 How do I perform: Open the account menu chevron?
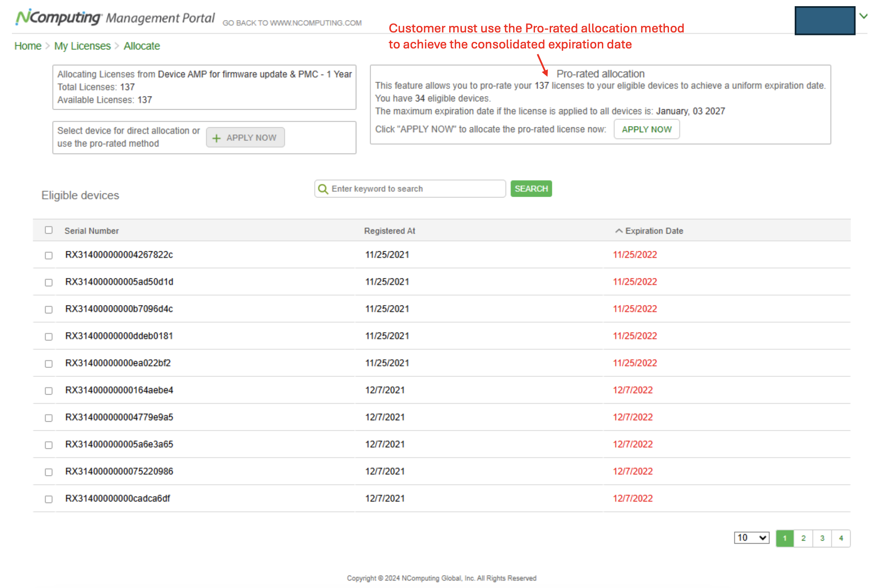(863, 16)
